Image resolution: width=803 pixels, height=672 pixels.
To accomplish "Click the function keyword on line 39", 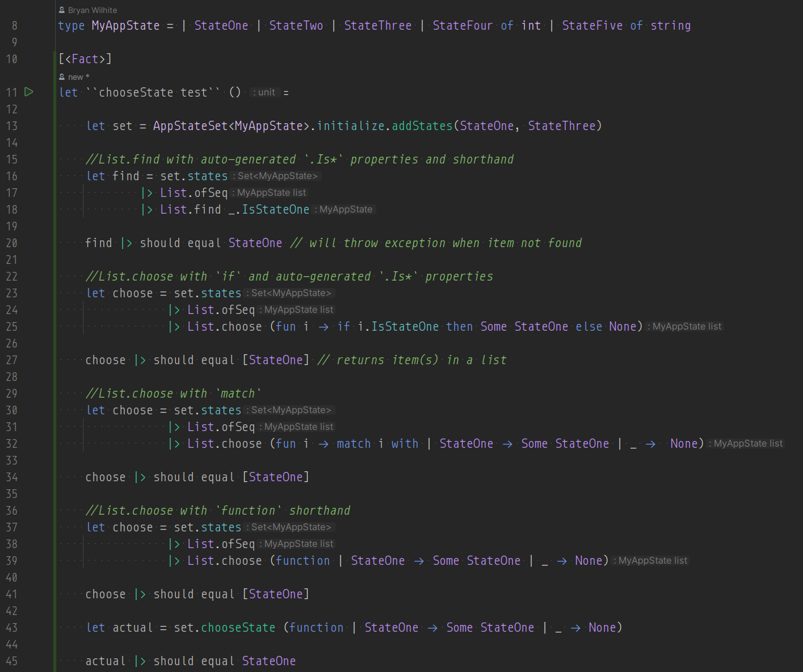I will (303, 561).
